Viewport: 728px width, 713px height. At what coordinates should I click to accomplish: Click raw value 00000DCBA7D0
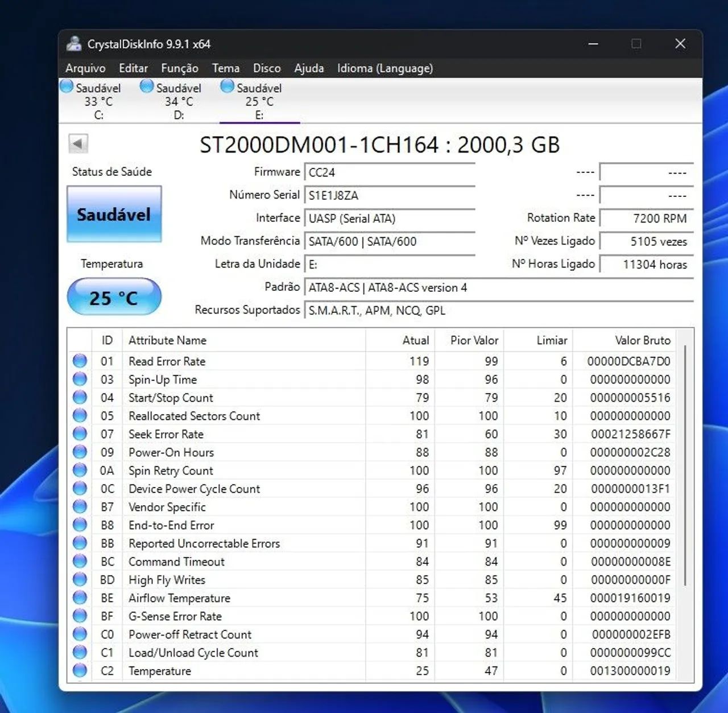click(x=628, y=361)
